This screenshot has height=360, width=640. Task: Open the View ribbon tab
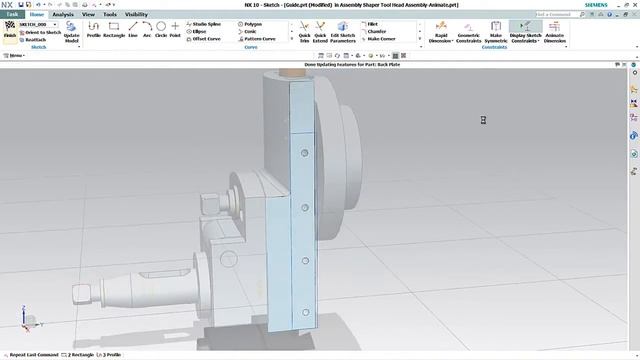click(x=88, y=14)
